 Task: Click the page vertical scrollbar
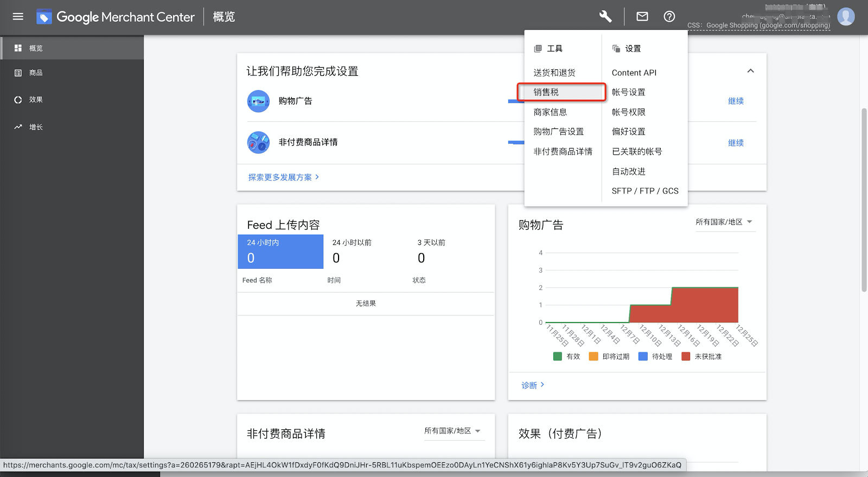click(864, 200)
